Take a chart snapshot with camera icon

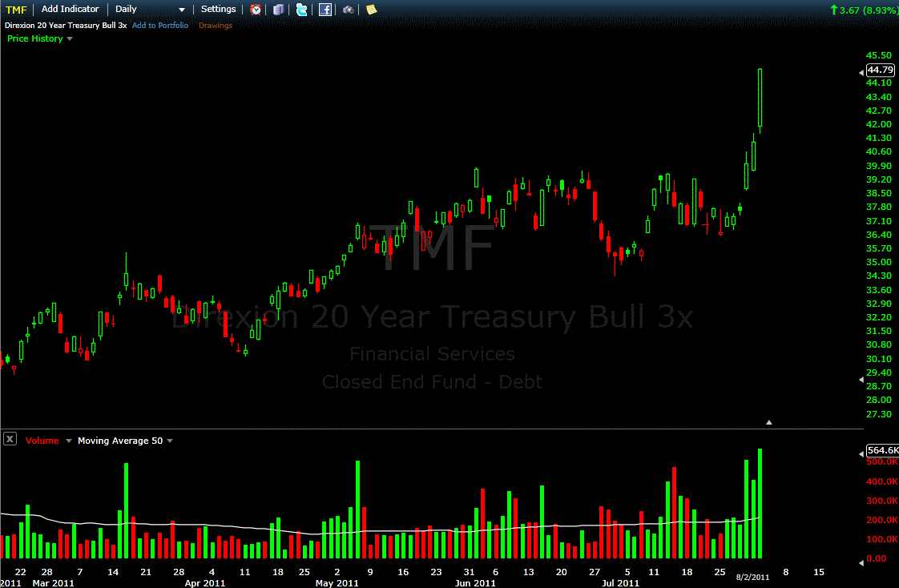[x=348, y=9]
